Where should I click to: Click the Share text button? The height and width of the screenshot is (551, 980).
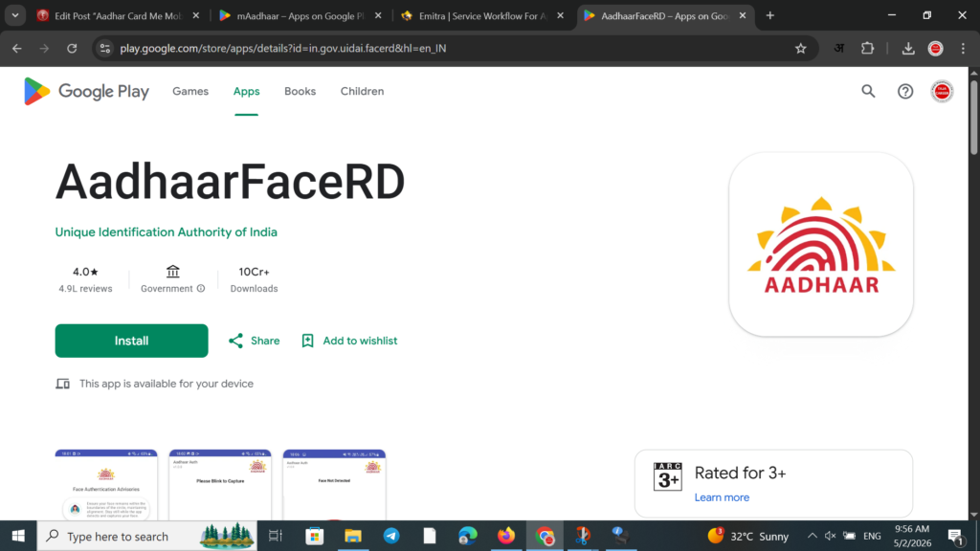[265, 341]
